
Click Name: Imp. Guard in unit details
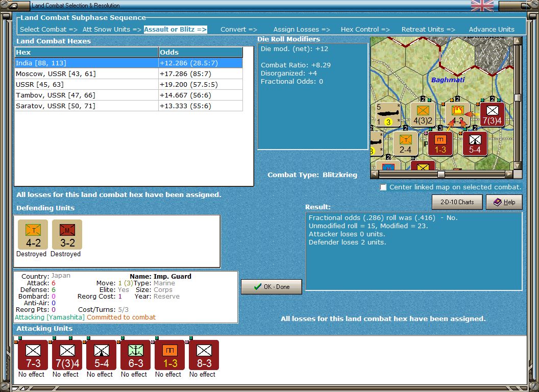click(161, 276)
